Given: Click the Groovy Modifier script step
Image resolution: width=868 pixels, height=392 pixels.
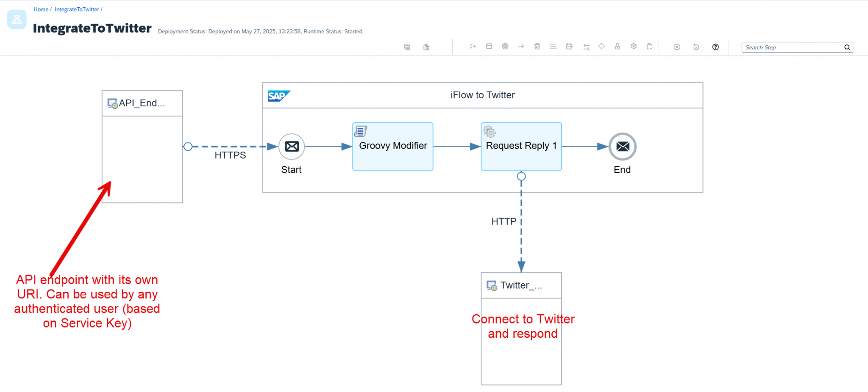Looking at the screenshot, I should pos(392,146).
